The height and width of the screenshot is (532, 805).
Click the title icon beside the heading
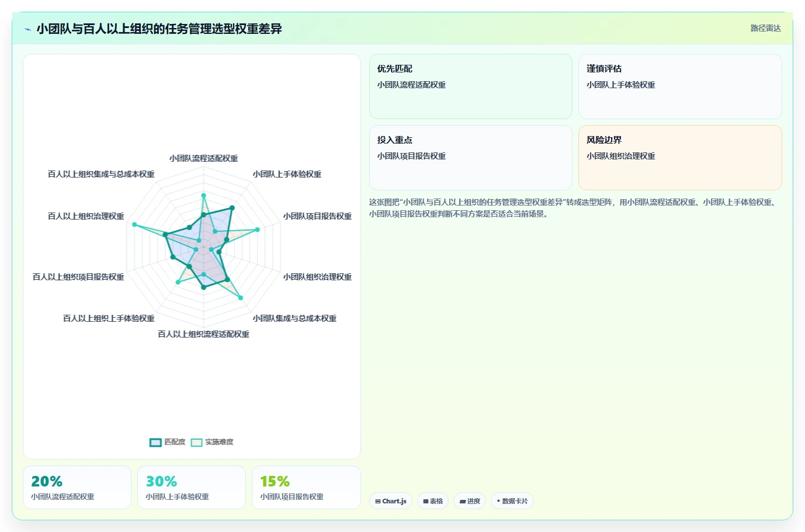pyautogui.click(x=27, y=29)
